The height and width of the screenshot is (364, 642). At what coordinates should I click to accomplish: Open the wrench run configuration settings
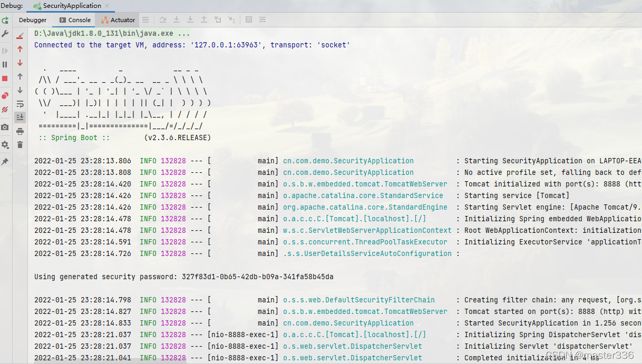point(5,34)
